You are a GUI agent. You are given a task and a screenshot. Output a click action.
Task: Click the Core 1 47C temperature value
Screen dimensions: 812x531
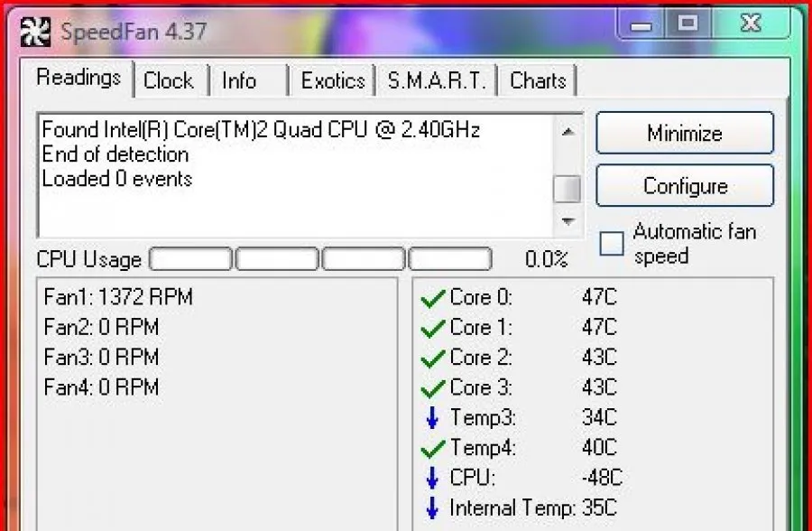point(599,328)
